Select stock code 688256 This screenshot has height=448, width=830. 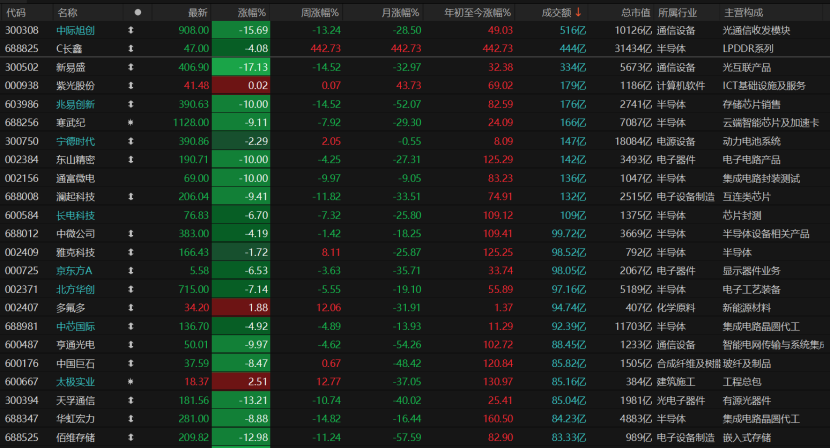click(x=22, y=123)
